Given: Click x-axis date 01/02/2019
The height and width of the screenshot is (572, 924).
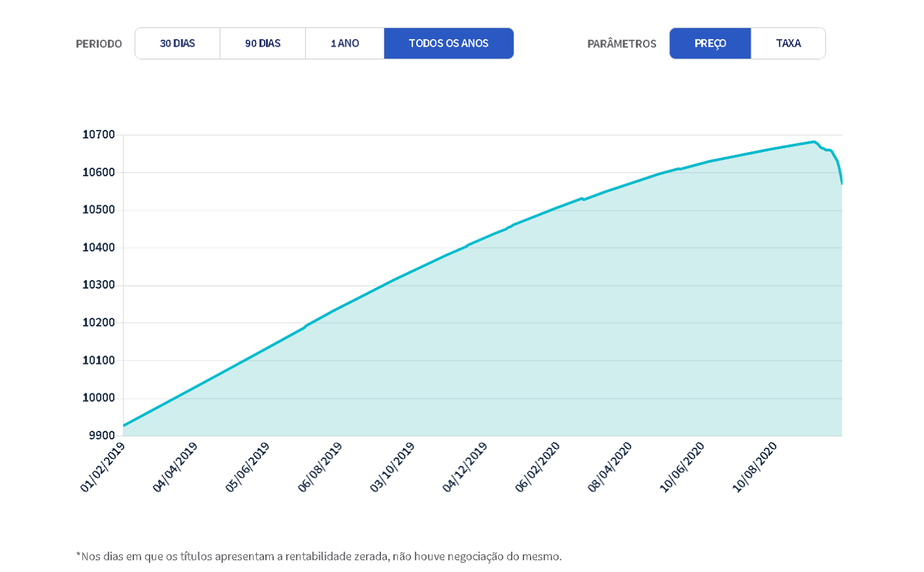Looking at the screenshot, I should [x=102, y=467].
